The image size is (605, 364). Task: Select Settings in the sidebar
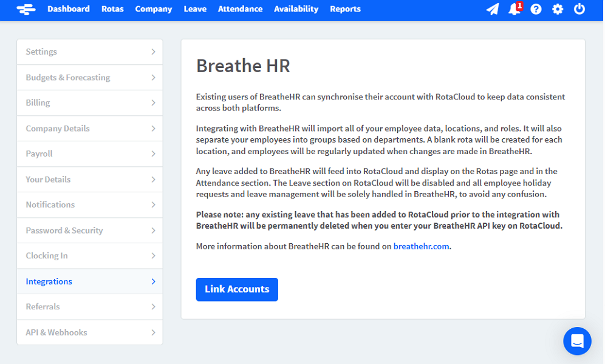[x=90, y=52]
